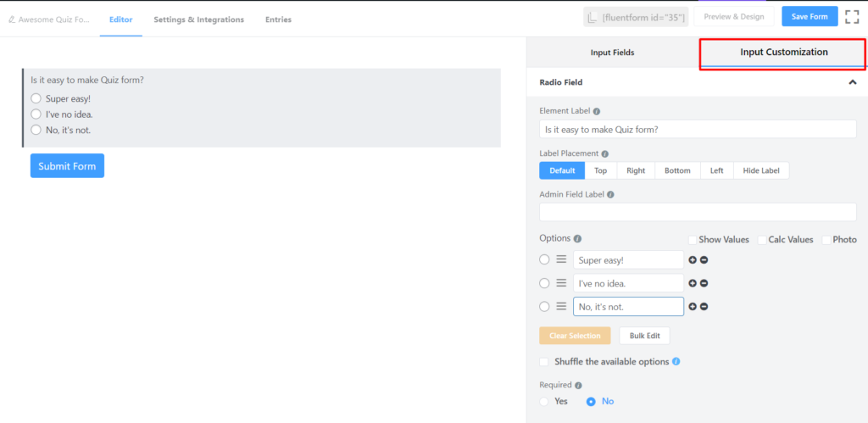Click the Clear Selection button
Screen dimensions: 868x423
[575, 336]
